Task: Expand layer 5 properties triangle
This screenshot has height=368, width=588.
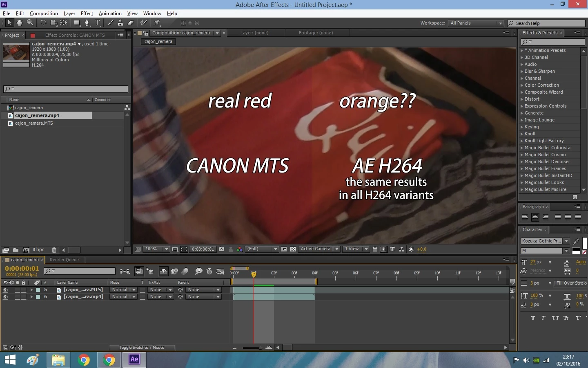Action: click(31, 290)
